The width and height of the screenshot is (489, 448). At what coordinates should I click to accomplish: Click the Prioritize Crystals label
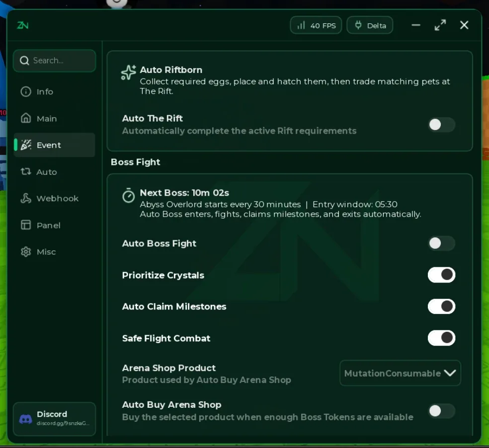[163, 275]
